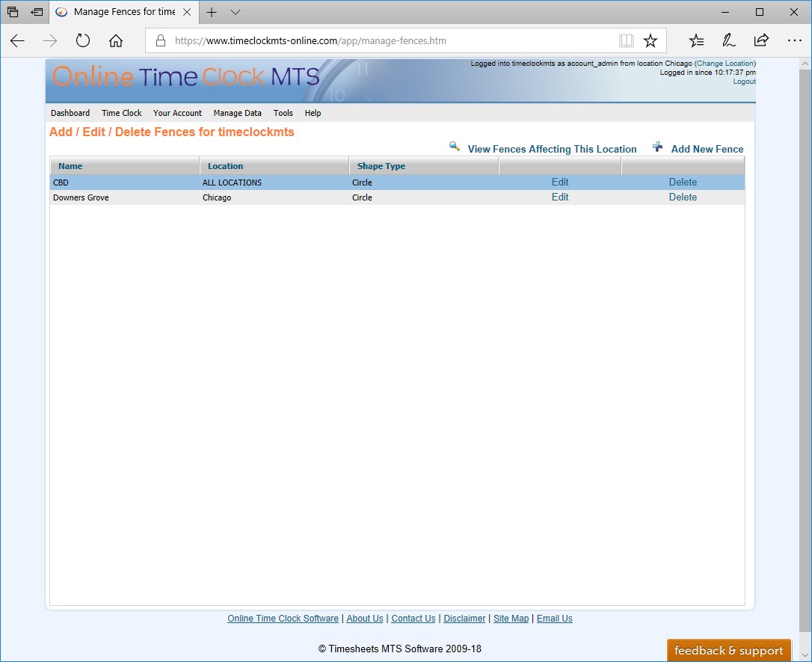Screen dimensions: 812x662
Task: Open the browser Settings and more menu
Action: (x=794, y=40)
